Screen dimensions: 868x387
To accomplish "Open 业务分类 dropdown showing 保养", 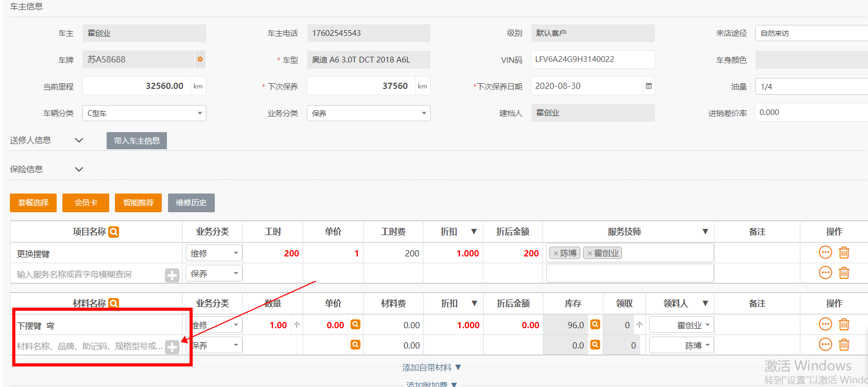I will (368, 113).
